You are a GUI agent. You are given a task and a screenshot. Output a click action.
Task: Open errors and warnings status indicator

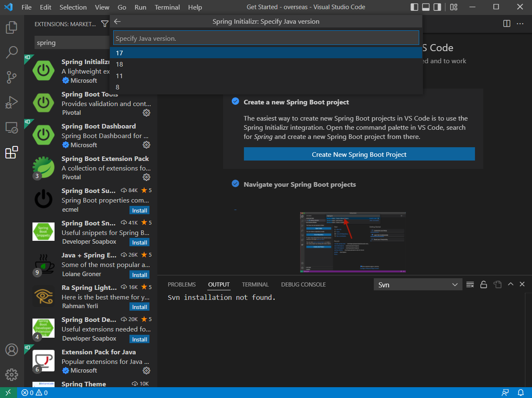35,393
